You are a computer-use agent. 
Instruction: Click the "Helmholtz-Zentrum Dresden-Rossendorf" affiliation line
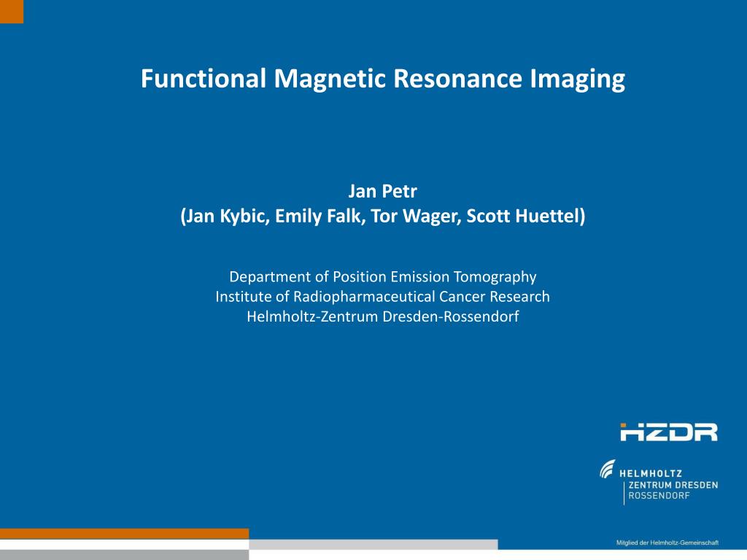click(382, 316)
